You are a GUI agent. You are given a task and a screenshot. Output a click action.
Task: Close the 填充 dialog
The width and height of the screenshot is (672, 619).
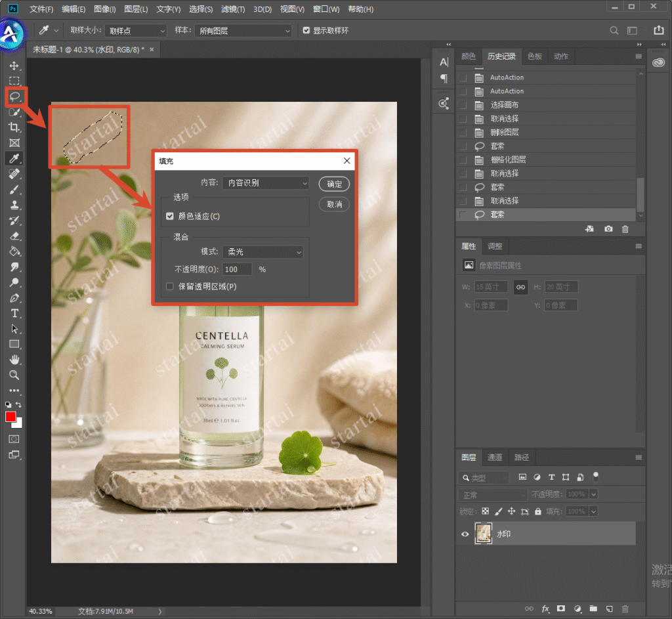coord(346,161)
